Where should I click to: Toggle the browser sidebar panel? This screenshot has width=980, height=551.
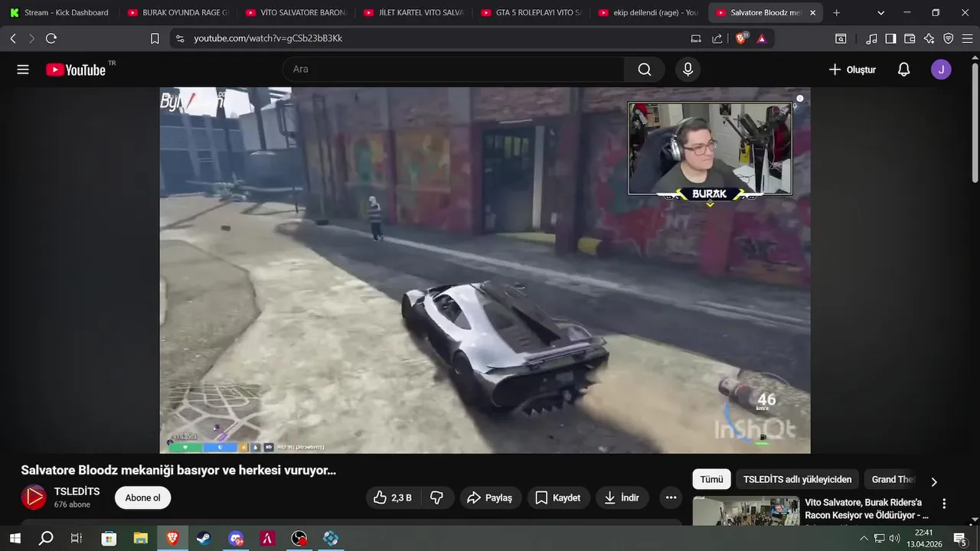point(890,38)
